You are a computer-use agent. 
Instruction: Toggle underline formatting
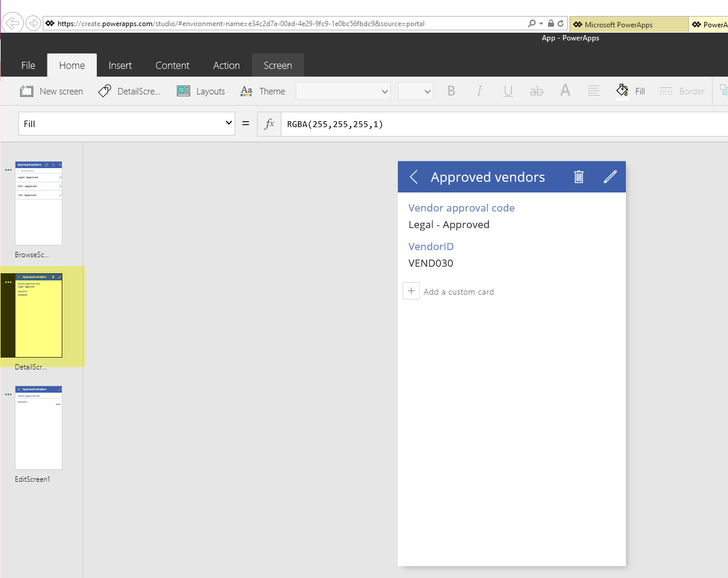click(x=508, y=91)
